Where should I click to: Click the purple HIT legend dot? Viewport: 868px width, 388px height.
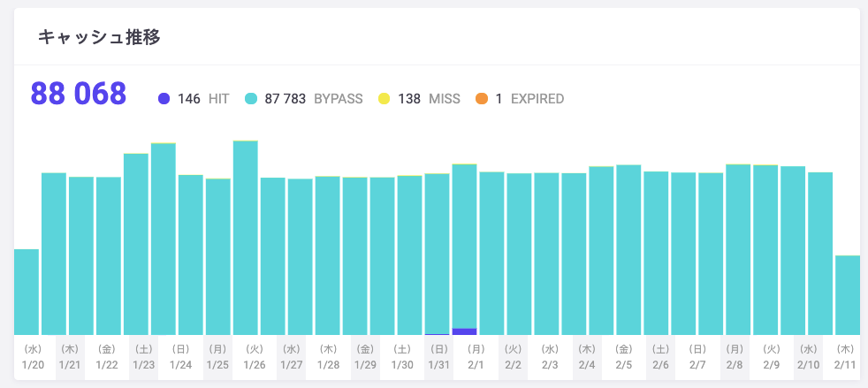pos(164,99)
